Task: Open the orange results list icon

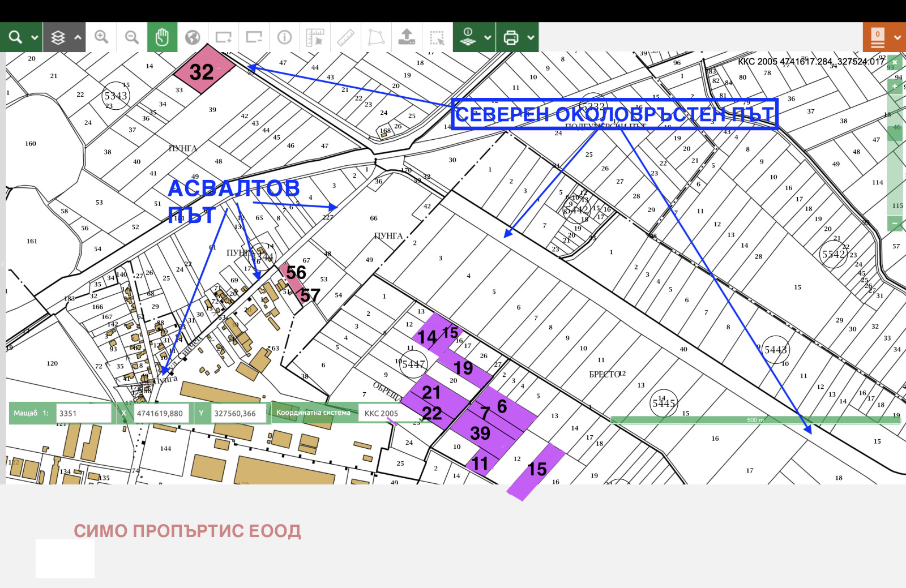Action: pyautogui.click(x=877, y=37)
